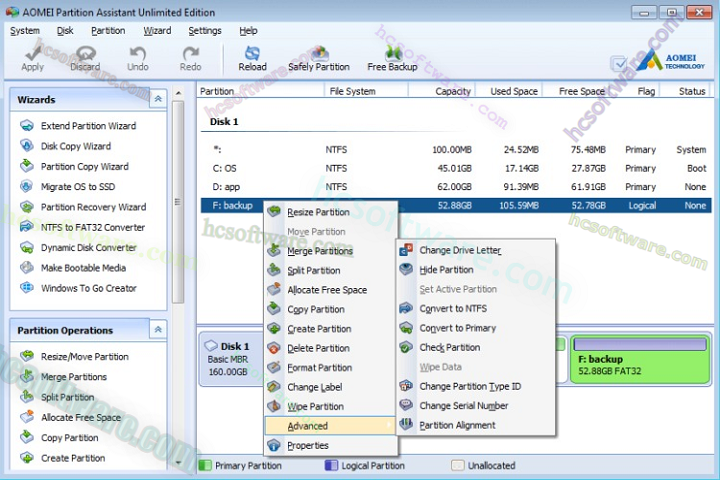Click the F: backup partition block in disk map
Image resolution: width=720 pixels, height=480 pixels.
click(x=640, y=360)
